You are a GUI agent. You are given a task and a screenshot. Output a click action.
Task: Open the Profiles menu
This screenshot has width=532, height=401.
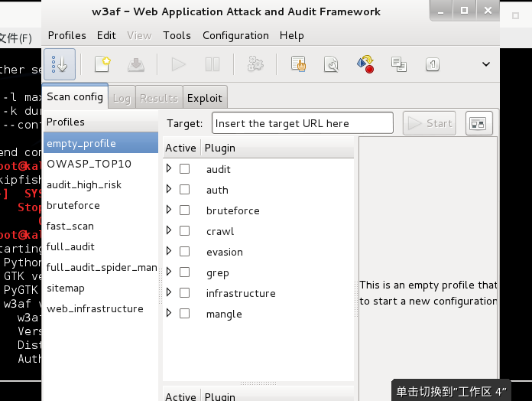[66, 35]
